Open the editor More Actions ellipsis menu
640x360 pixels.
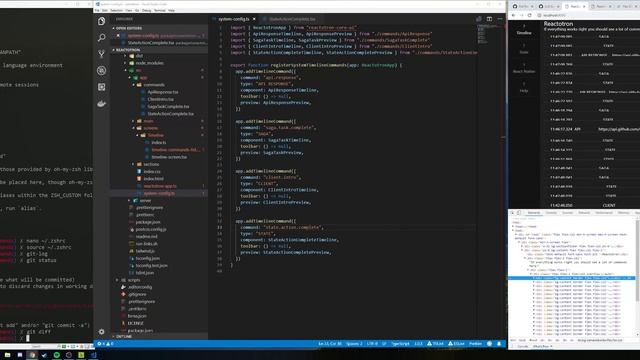(x=500, y=19)
